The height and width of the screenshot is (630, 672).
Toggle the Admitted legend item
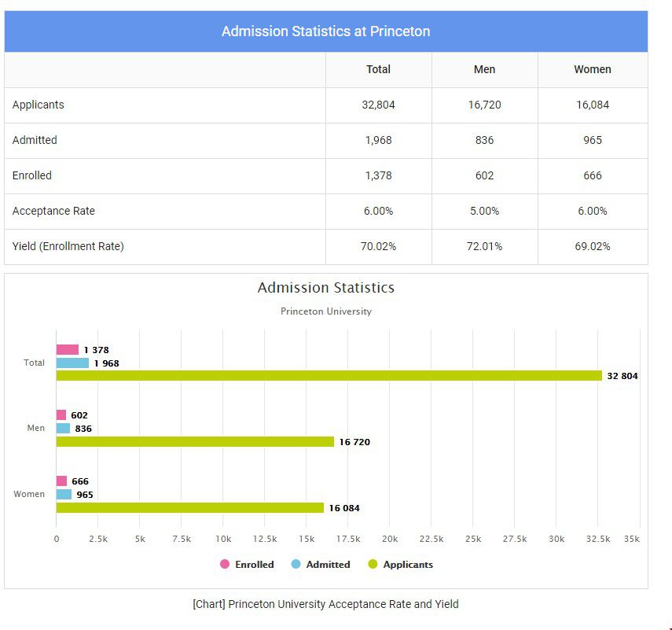coord(321,565)
